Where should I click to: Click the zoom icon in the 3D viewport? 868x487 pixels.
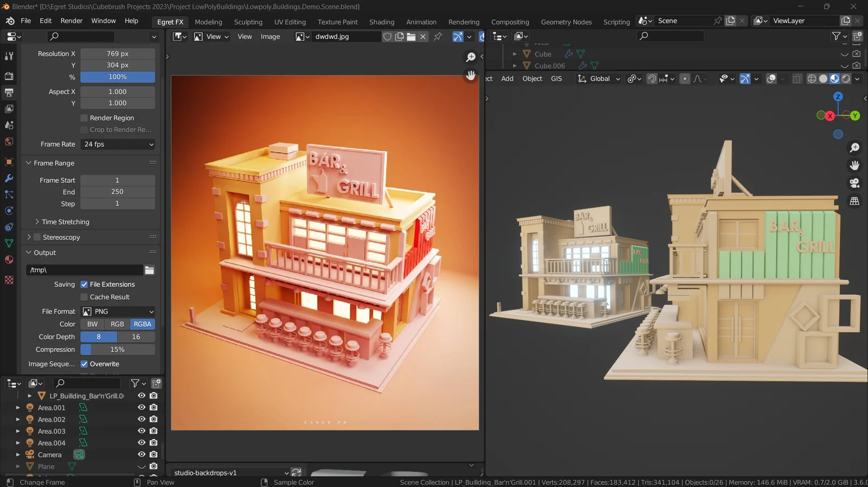tap(854, 148)
